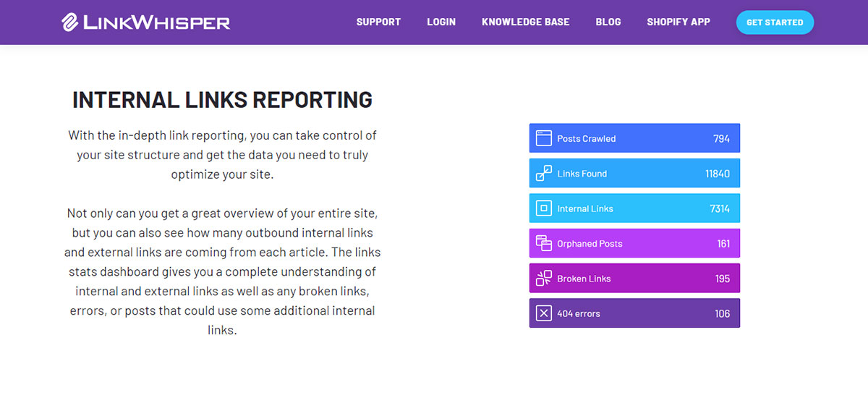Click the value 161
Screen dimensions: 868x398
(x=724, y=243)
